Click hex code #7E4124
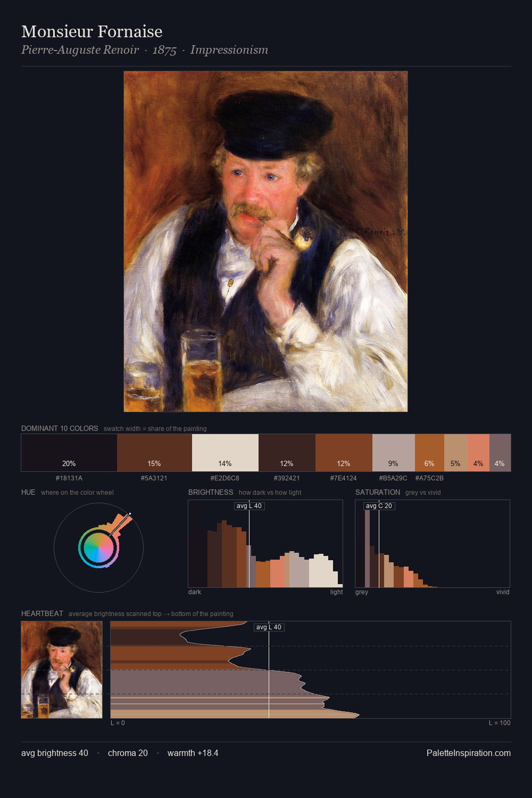This screenshot has height=798, width=532. click(x=344, y=478)
